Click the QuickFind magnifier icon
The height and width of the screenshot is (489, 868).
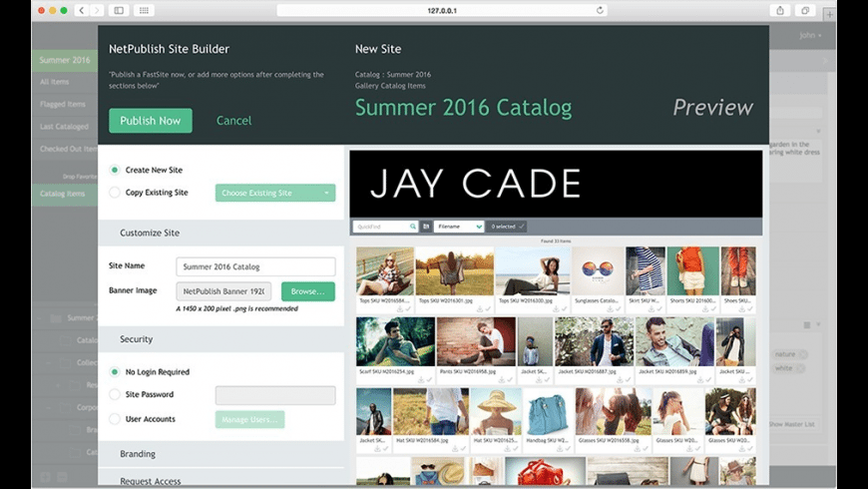[412, 227]
